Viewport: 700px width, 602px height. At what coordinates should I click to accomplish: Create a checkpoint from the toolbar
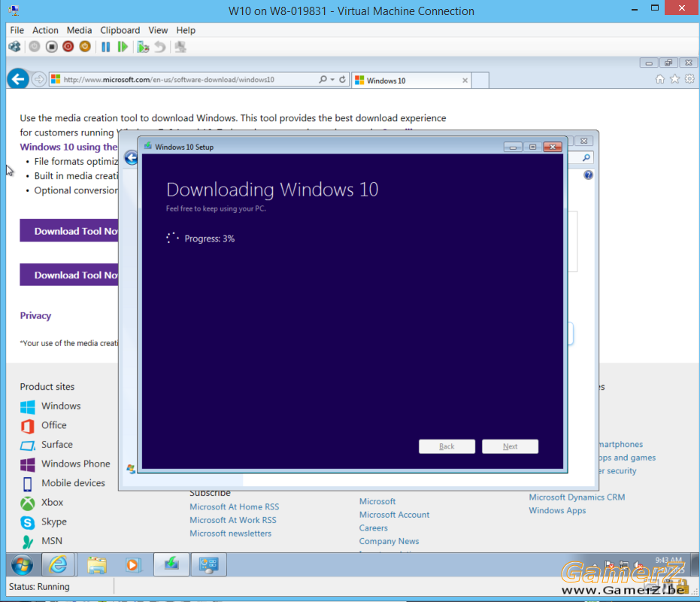pyautogui.click(x=143, y=47)
